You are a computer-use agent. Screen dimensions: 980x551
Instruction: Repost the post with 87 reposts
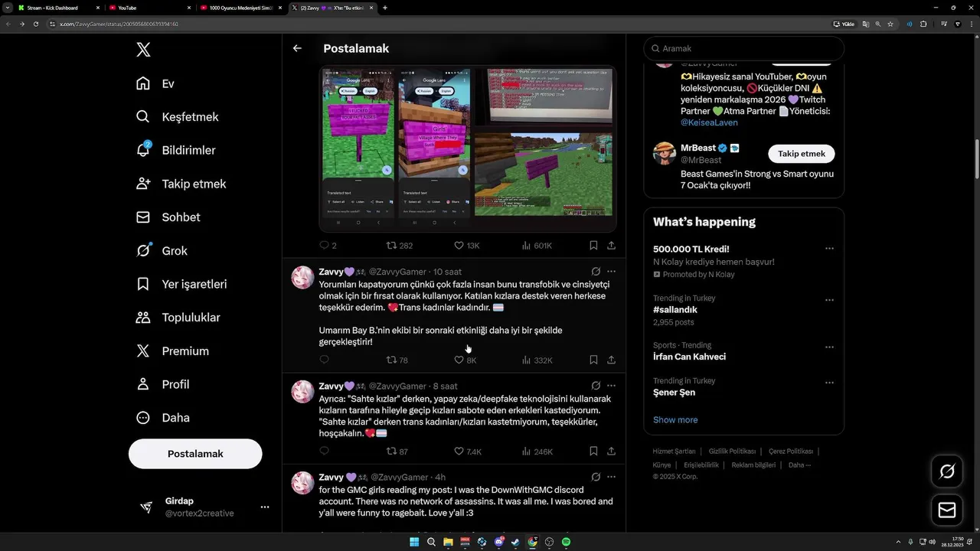point(397,452)
